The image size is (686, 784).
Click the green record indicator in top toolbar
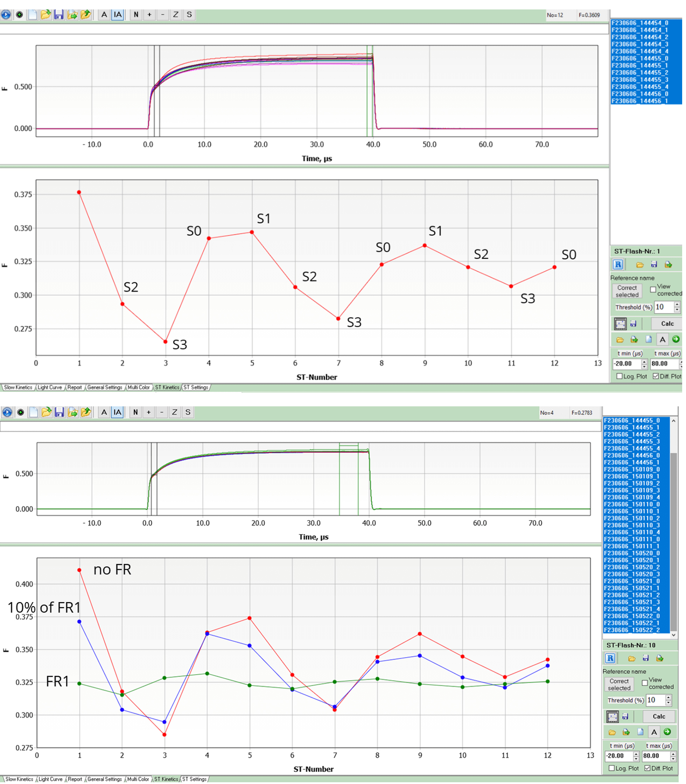(x=19, y=15)
